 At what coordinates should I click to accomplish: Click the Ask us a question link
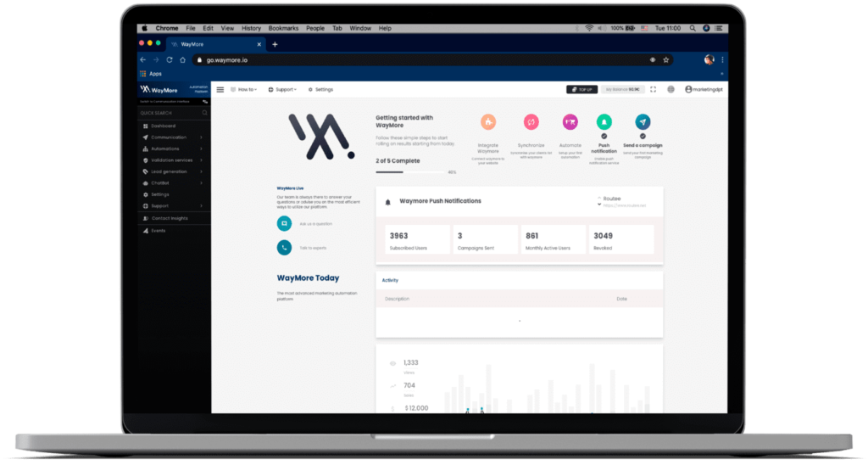[x=315, y=224]
